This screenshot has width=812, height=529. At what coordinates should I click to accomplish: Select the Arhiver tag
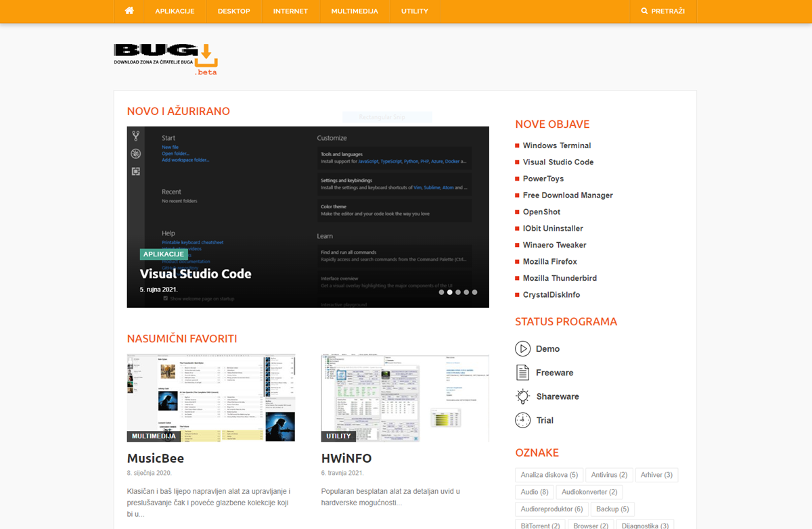pos(656,475)
